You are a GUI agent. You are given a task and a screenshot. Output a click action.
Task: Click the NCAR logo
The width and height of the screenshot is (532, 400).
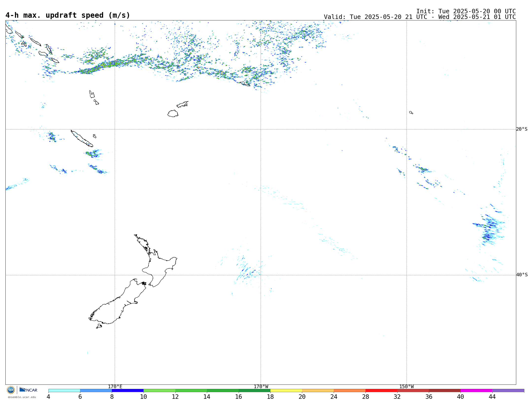(28, 390)
